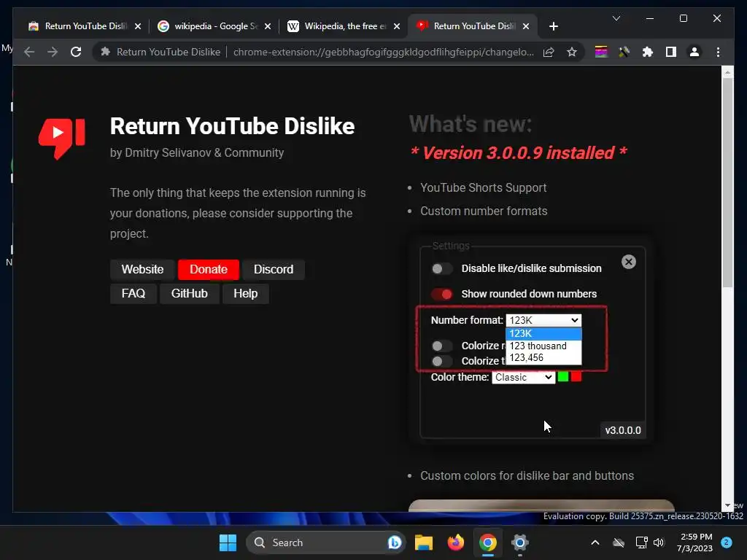Open the GitHub button
The width and height of the screenshot is (747, 560).
coord(189,293)
